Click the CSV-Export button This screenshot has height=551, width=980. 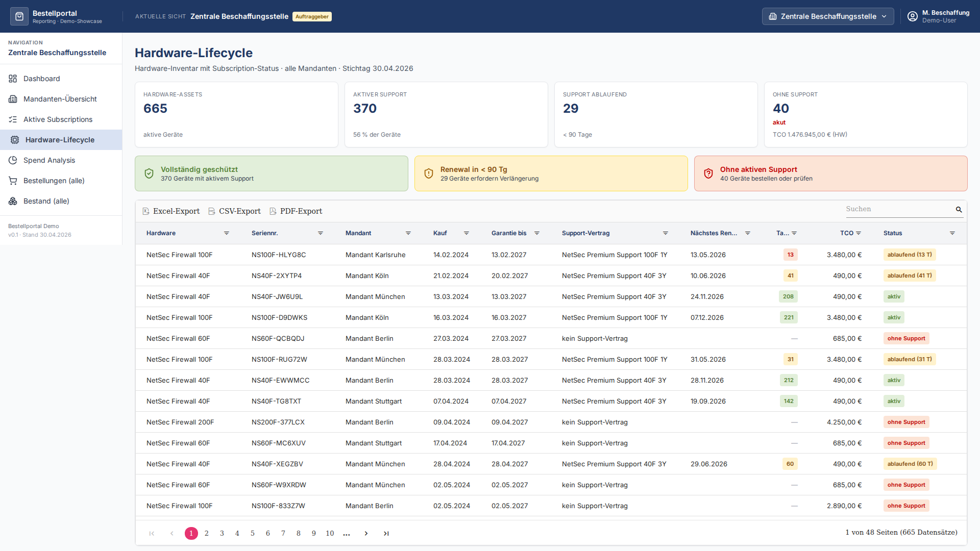[x=234, y=211]
